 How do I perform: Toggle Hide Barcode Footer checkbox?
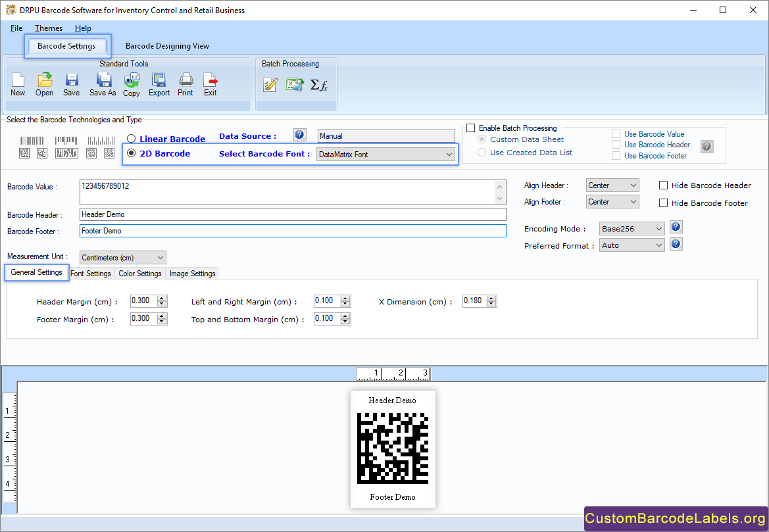click(x=664, y=203)
